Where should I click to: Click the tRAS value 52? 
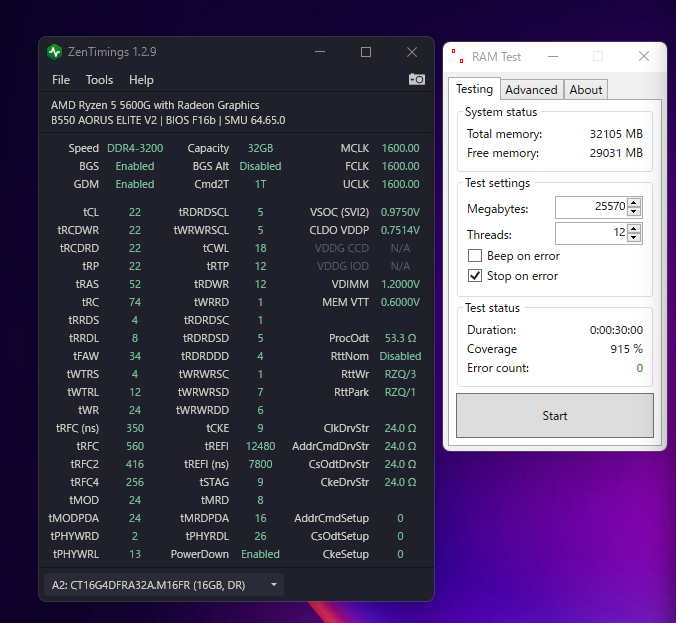[x=135, y=284]
